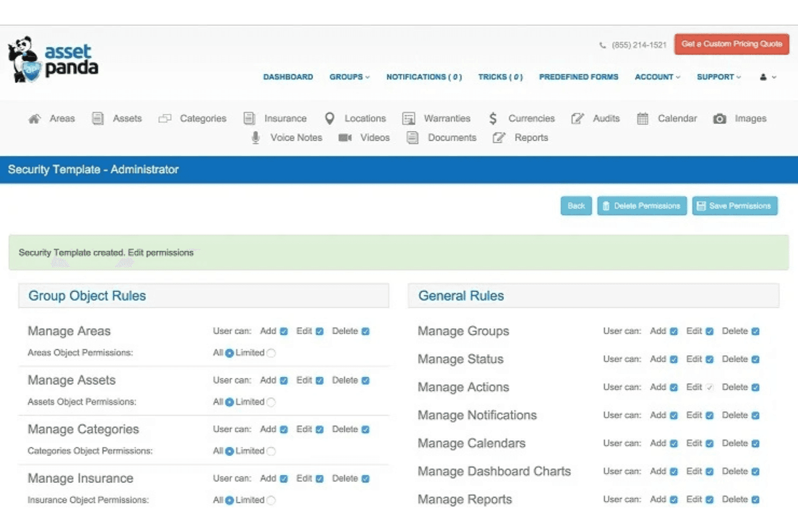This screenshot has width=798, height=532.
Task: Uncheck Add for Manage Areas
Action: point(284,331)
